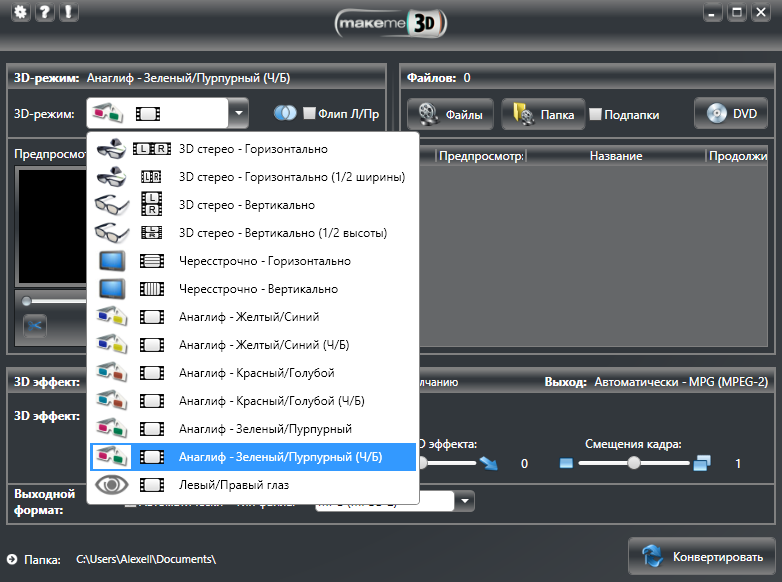This screenshot has width=782, height=582.
Task: Click the blue arrow icon next to effect slider
Action: click(x=489, y=463)
